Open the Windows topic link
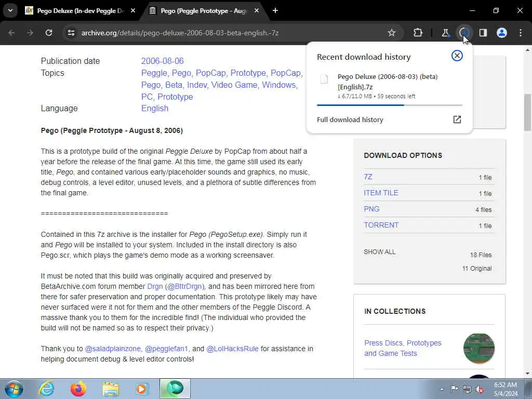Image resolution: width=532 pixels, height=399 pixels. point(279,85)
